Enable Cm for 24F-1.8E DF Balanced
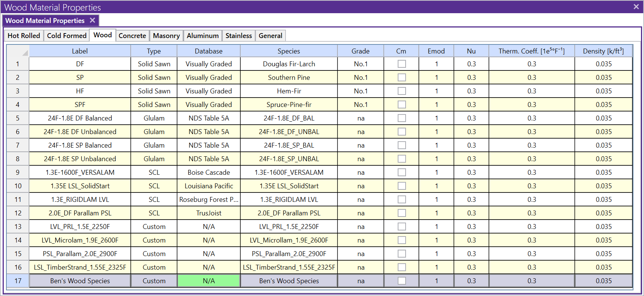 pyautogui.click(x=401, y=118)
